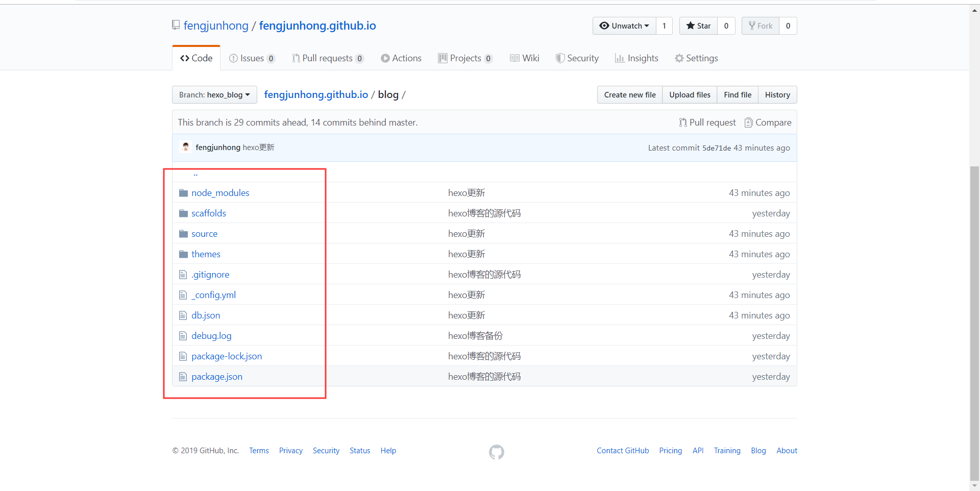Screen dimensions: 980x491
Task: Click the fengjunhong author name in commit bar
Action: [218, 148]
